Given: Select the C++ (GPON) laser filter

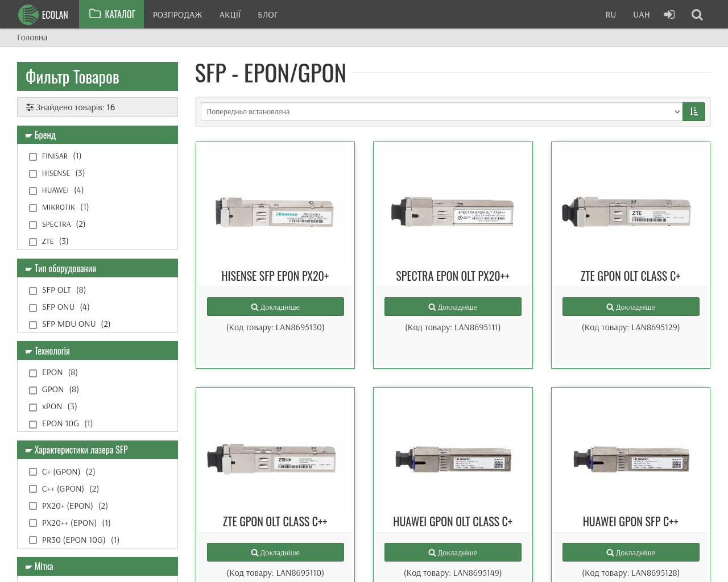Looking at the screenshot, I should (x=33, y=489).
